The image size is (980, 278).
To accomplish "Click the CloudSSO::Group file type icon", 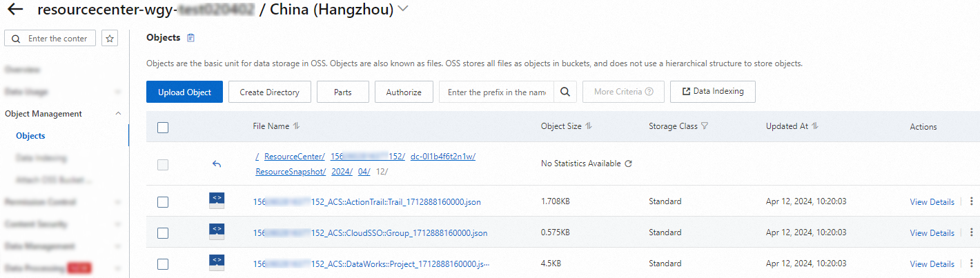I will click(217, 232).
